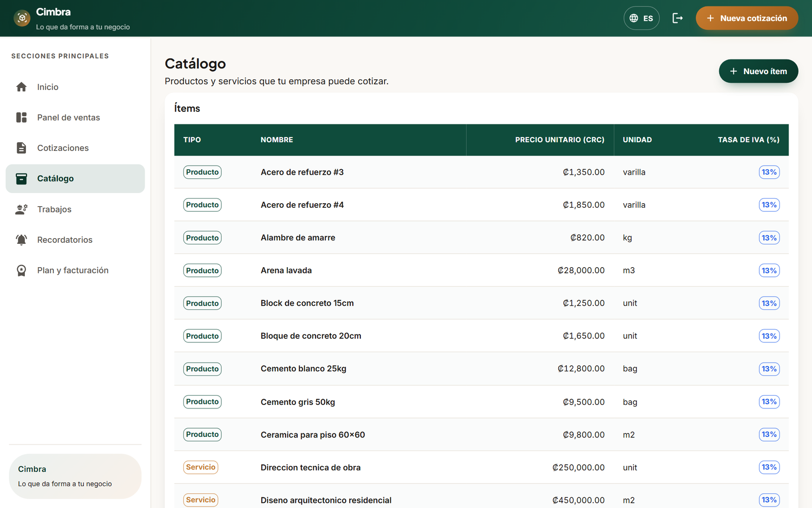Click the Cotizaciones document icon

(21, 148)
